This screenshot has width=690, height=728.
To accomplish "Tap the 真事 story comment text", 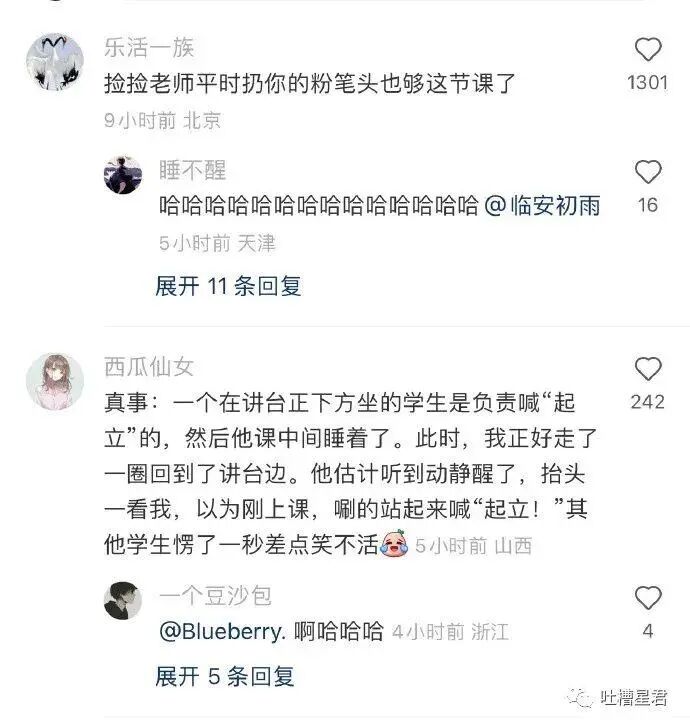I will tap(350, 474).
